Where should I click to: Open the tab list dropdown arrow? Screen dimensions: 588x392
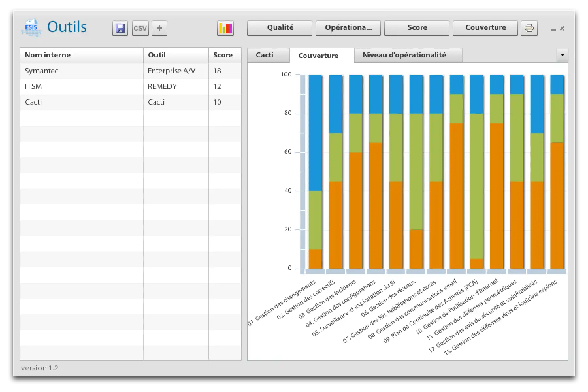click(x=562, y=55)
